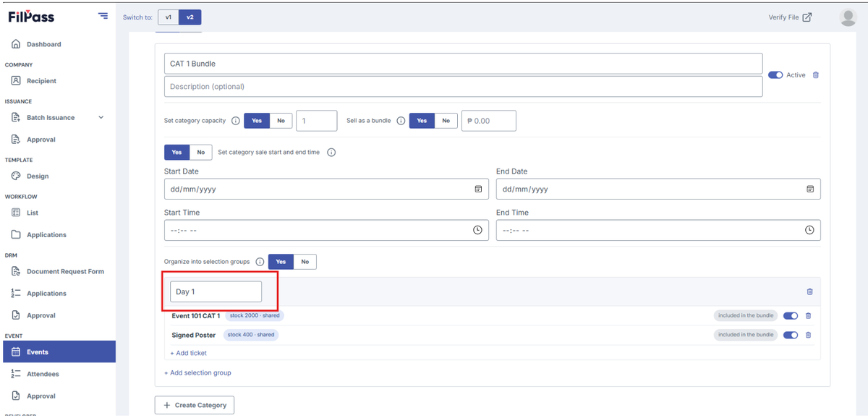Viewport: 868px width, 418px height.
Task: Select No for Sell as a bundle
Action: (x=446, y=121)
